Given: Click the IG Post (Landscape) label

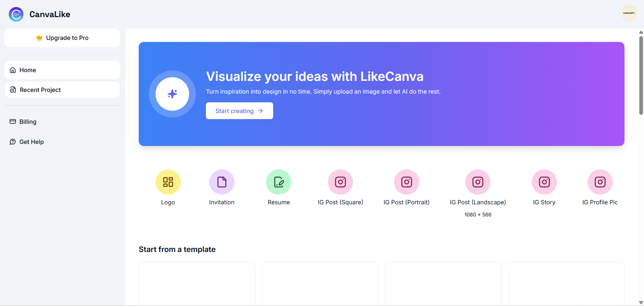Looking at the screenshot, I should pyautogui.click(x=478, y=202).
